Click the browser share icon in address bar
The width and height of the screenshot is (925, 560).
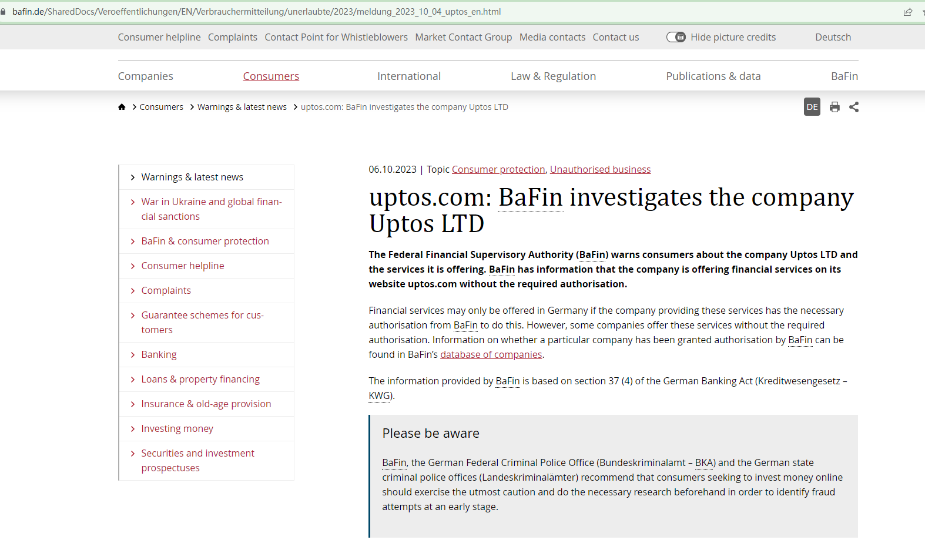907,12
